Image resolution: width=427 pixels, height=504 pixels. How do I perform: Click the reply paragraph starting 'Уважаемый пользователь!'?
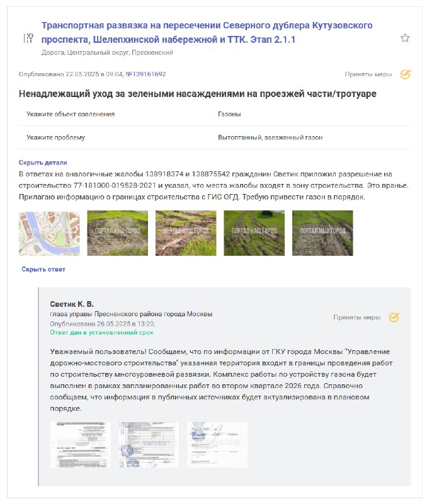(221, 380)
